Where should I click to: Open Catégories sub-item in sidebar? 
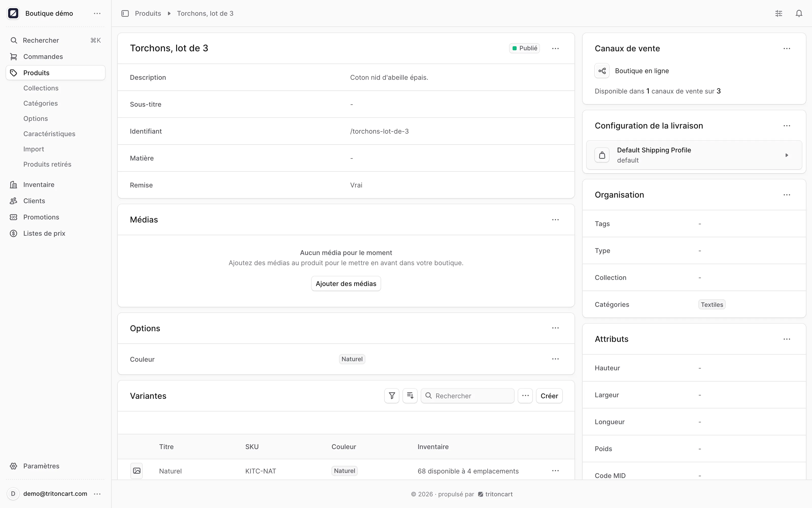coord(41,103)
